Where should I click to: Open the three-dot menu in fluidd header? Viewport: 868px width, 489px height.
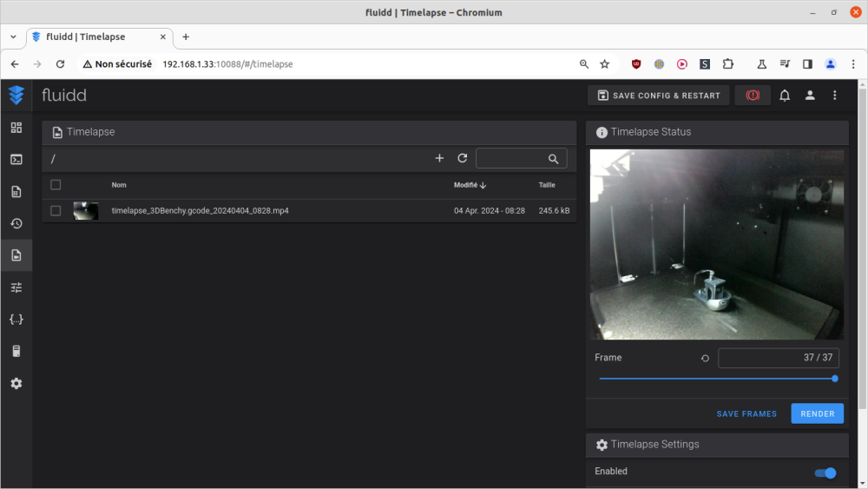tap(835, 96)
